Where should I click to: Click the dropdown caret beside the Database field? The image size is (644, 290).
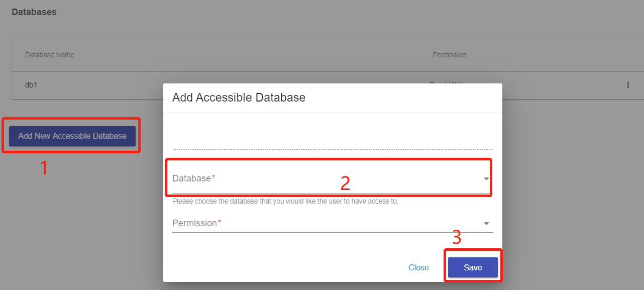(486, 178)
